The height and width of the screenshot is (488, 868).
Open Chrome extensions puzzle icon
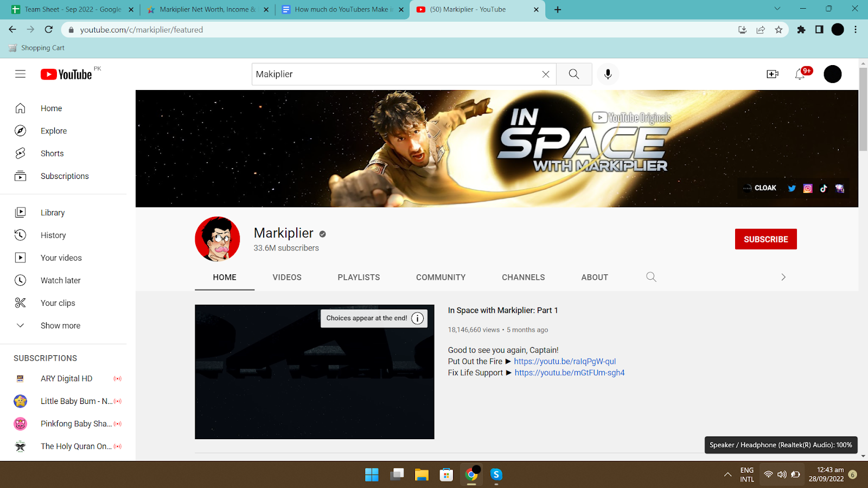click(x=801, y=30)
